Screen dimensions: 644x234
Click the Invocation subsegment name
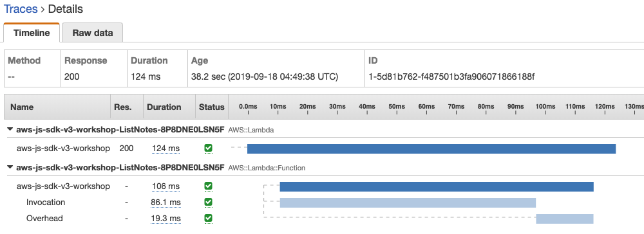[x=46, y=203]
